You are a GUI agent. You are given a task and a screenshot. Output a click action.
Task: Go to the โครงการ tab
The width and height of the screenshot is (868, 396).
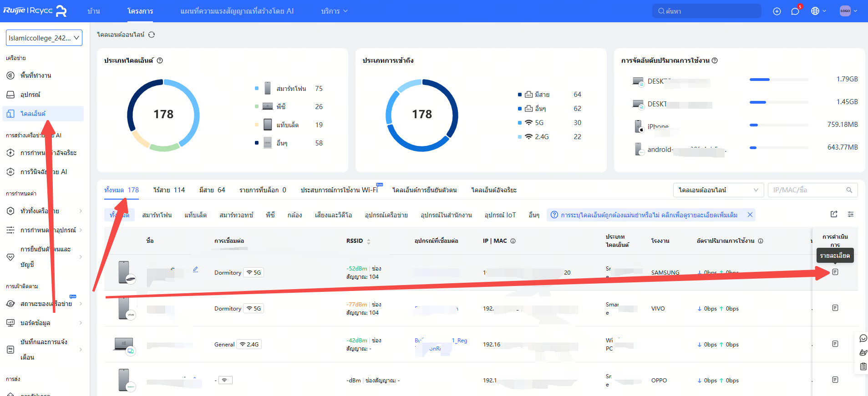[x=140, y=11]
